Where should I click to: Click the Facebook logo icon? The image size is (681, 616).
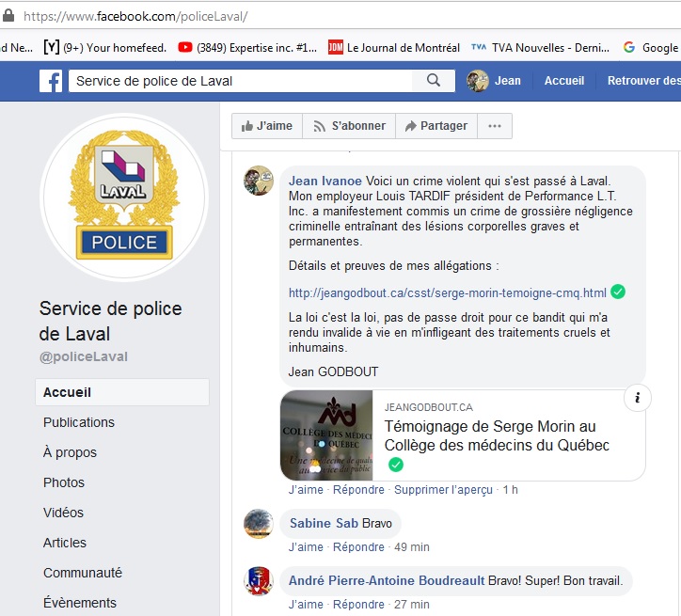click(51, 81)
